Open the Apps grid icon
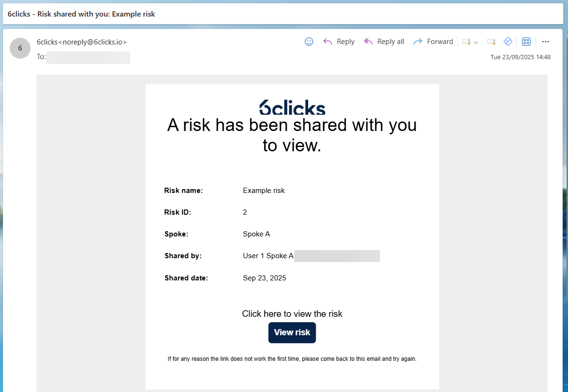Viewport: 568px width, 392px height. click(526, 42)
